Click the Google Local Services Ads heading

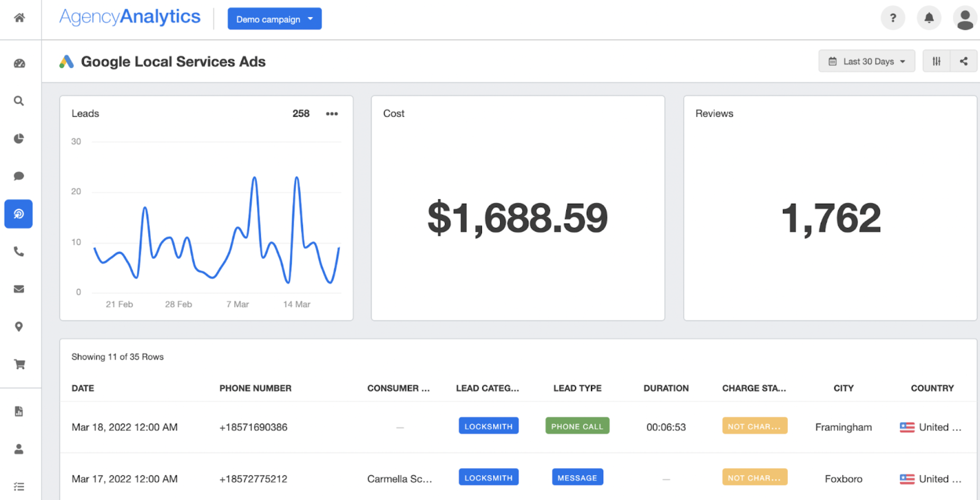click(173, 61)
